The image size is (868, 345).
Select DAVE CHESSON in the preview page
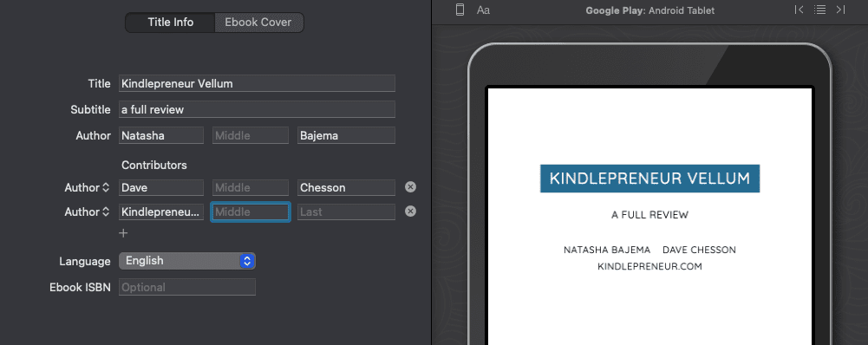click(x=699, y=250)
